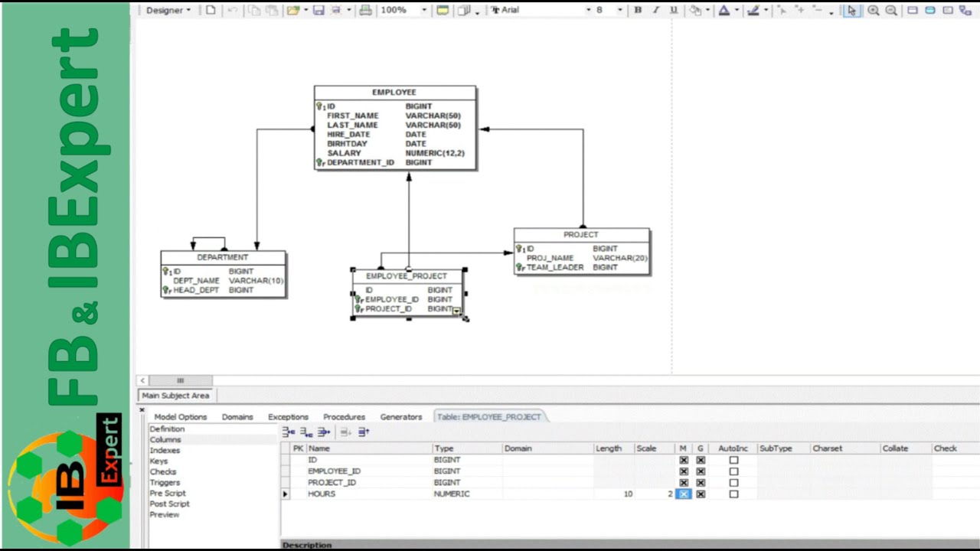The image size is (980, 551).
Task: Expand the Open folder dropdown arrow
Action: [305, 10]
